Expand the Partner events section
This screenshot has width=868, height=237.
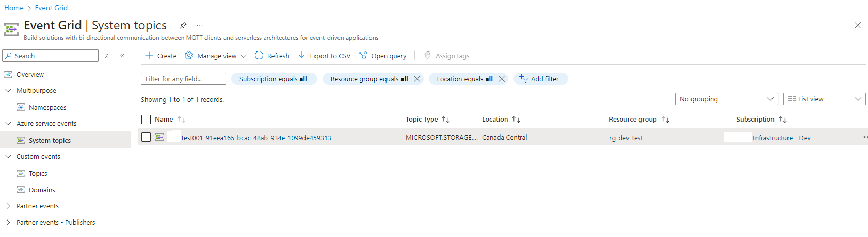8,206
